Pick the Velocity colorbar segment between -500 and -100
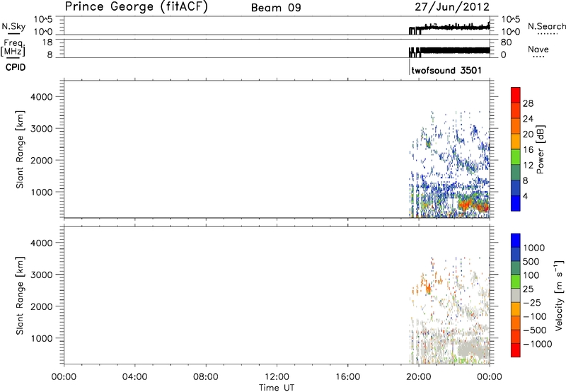Screen dimensions: 566x392 pyautogui.click(x=516, y=323)
